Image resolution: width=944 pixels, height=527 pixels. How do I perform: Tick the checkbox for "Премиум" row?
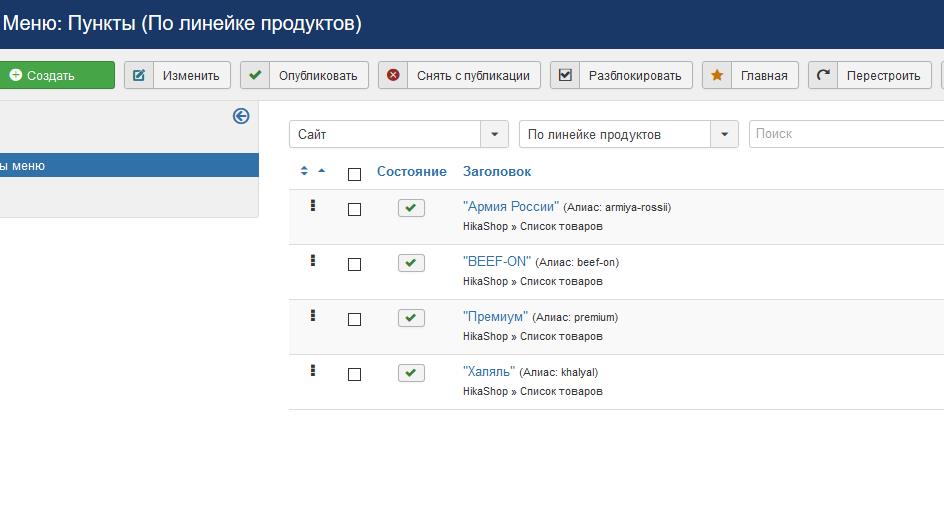coord(354,319)
